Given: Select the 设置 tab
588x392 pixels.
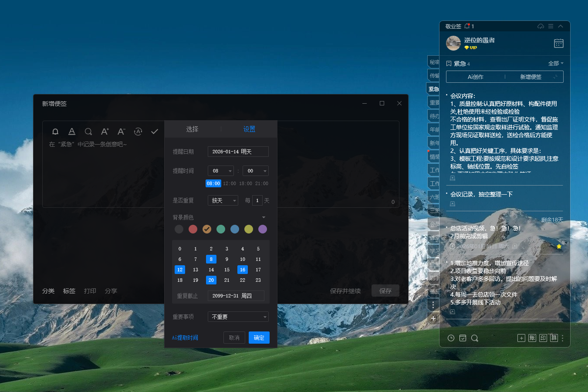Looking at the screenshot, I should point(249,129).
